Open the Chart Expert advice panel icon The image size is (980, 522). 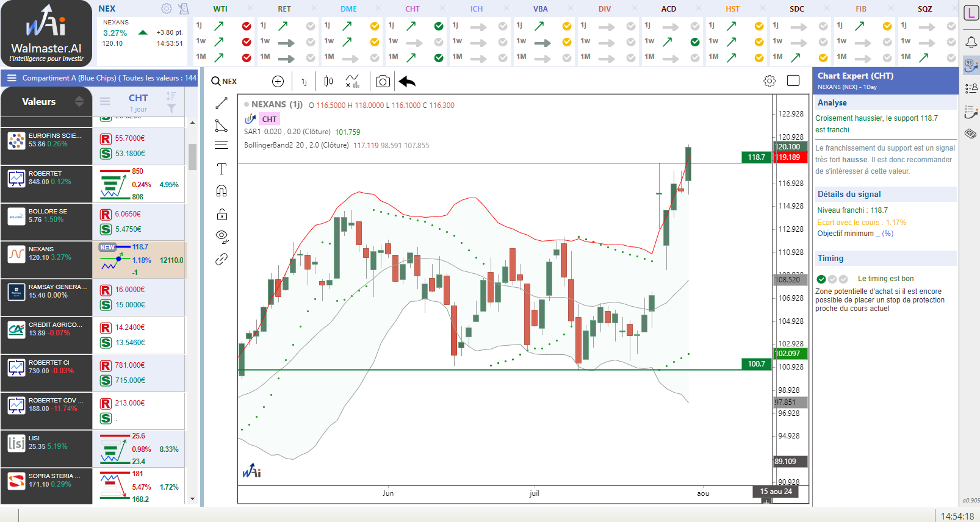pyautogui.click(x=971, y=66)
